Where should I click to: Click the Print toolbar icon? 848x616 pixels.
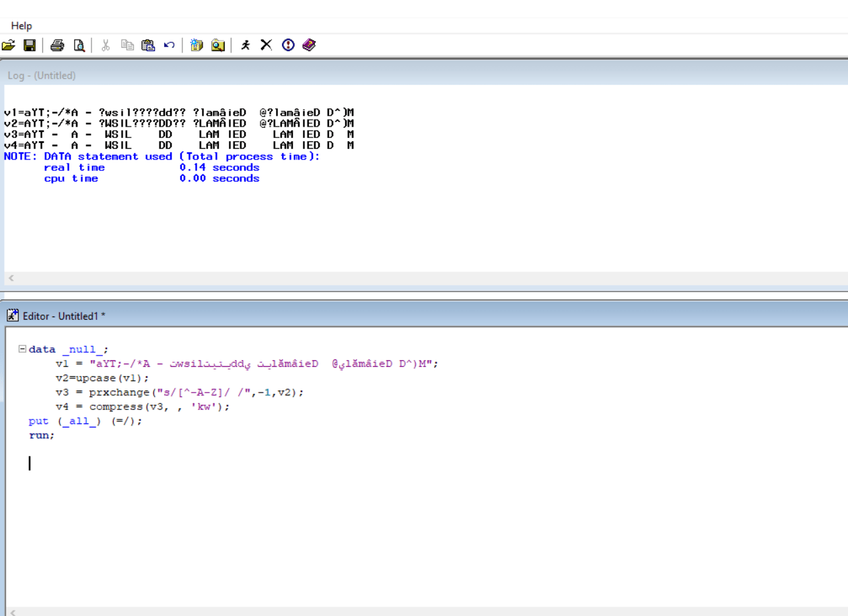57,45
